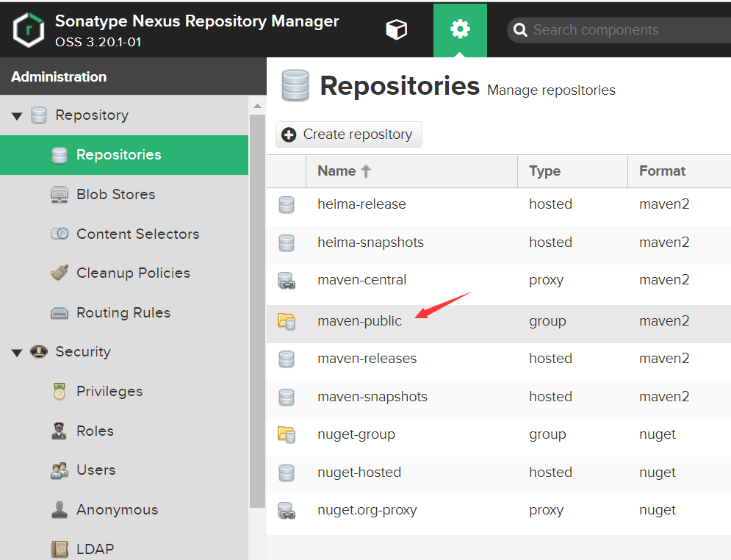Click the maven2 format of maven-snapshots
The width and height of the screenshot is (731, 560).
click(x=664, y=397)
